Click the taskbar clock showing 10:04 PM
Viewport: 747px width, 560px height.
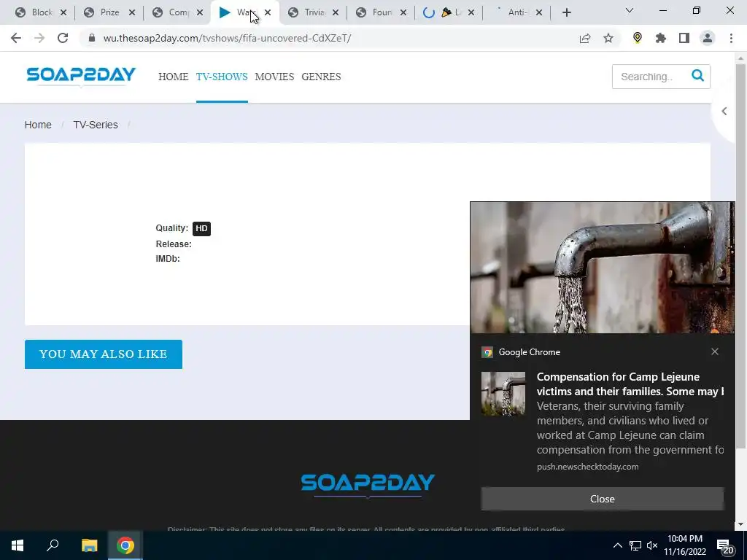click(x=685, y=545)
